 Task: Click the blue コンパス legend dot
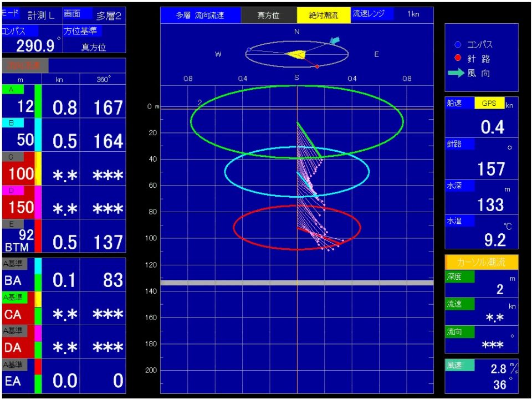tap(458, 44)
